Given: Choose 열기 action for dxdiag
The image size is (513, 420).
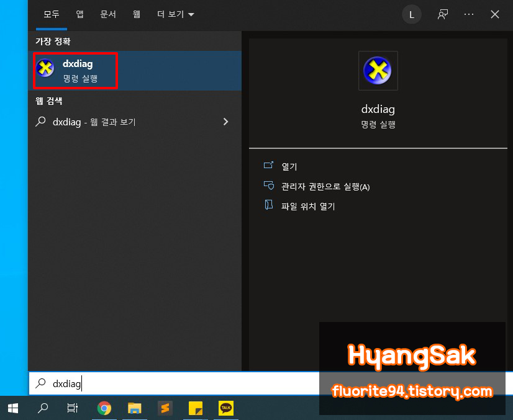Looking at the screenshot, I should tap(289, 167).
